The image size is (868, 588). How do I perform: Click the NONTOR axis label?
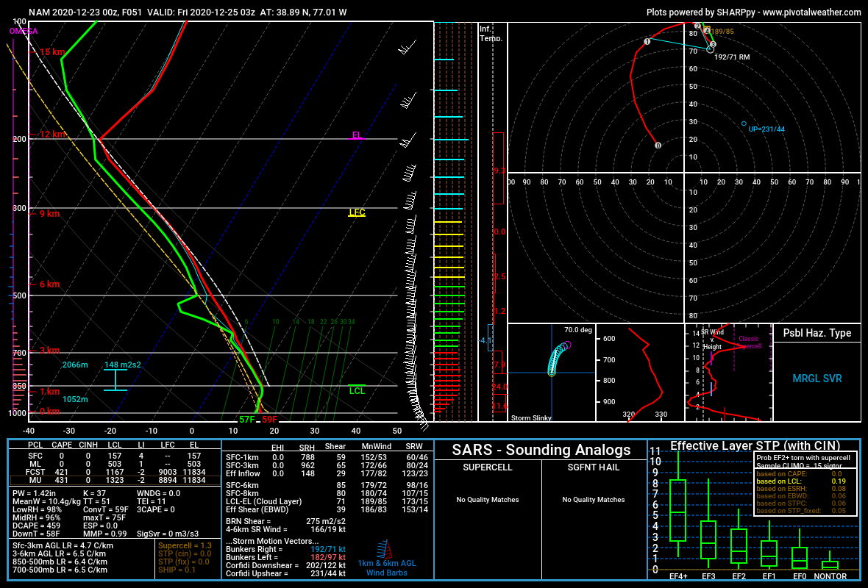830,576
